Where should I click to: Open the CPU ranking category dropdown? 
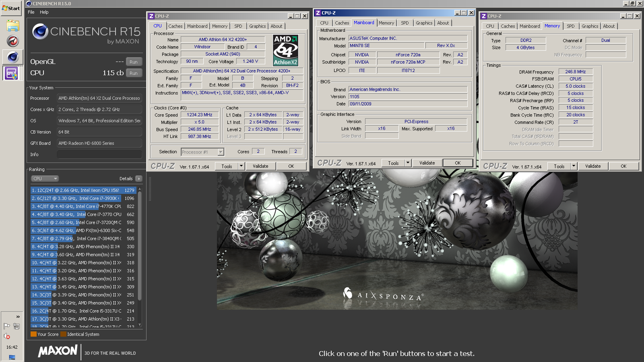click(x=45, y=179)
